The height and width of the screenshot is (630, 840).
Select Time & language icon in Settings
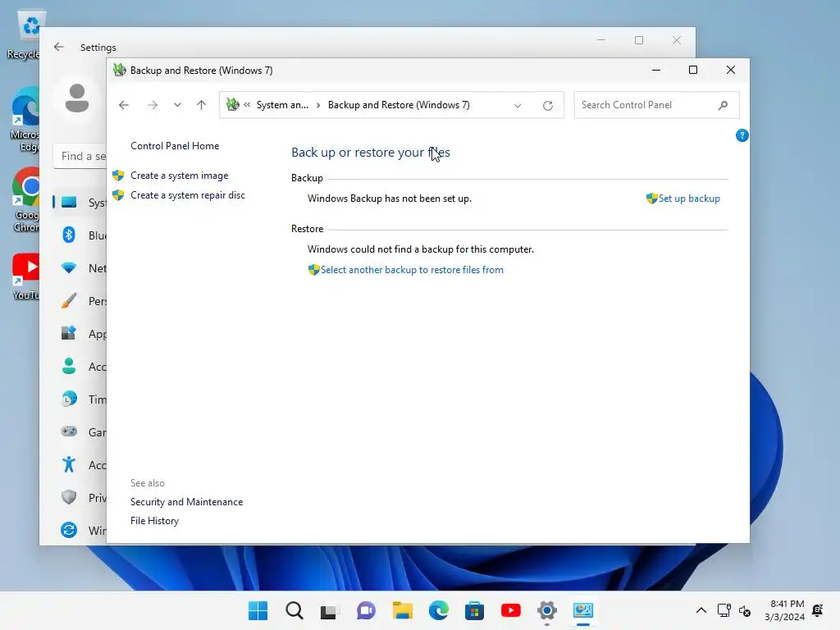pos(69,399)
